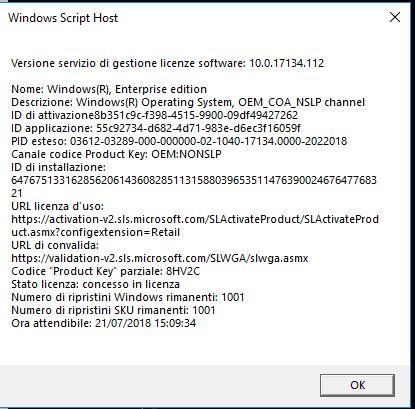Screen dimensions: 415x409
Task: Click the ID di attivazione line
Action: tap(154, 115)
